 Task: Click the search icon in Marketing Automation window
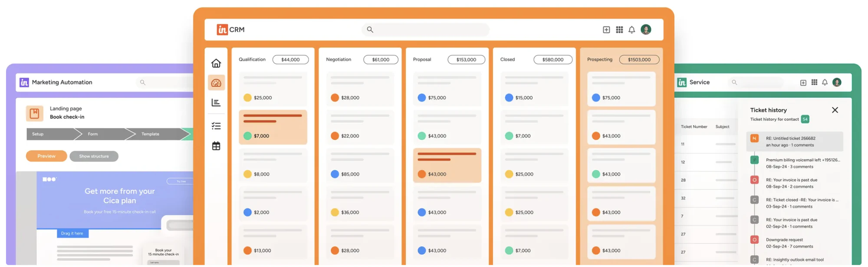coord(142,82)
